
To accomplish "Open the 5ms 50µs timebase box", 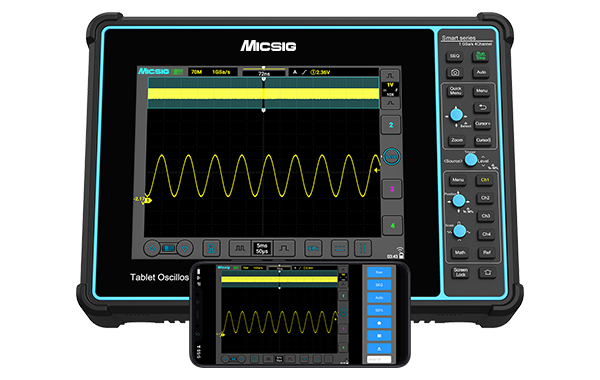I will point(262,248).
